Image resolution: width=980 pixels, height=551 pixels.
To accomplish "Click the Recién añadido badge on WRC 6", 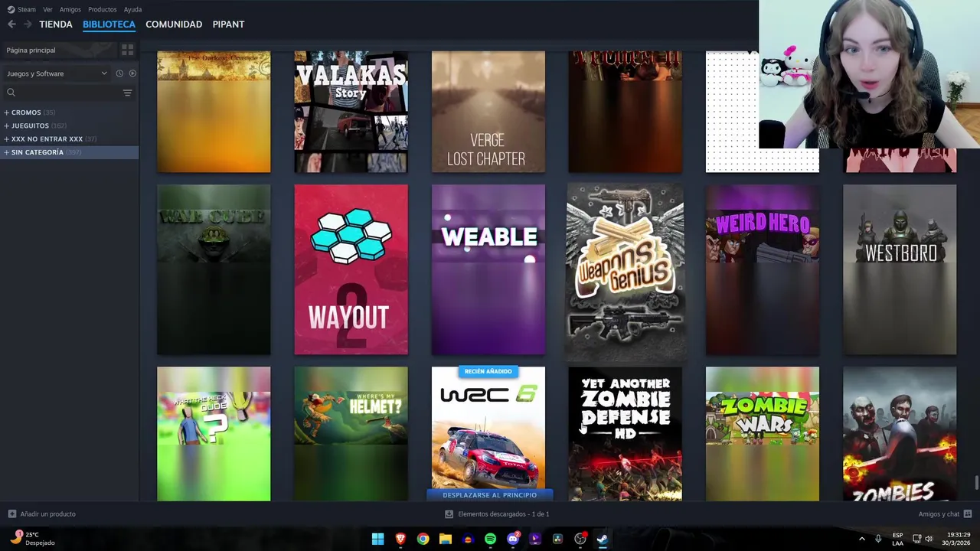I will [x=488, y=372].
